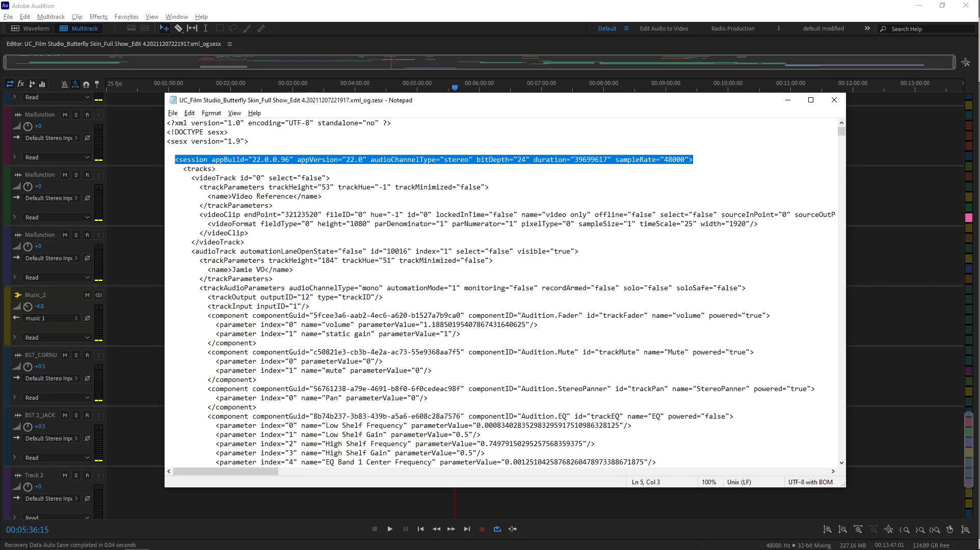Open Music_2 automation mode Read dropdown
This screenshot has width=980, height=550.
coord(56,338)
